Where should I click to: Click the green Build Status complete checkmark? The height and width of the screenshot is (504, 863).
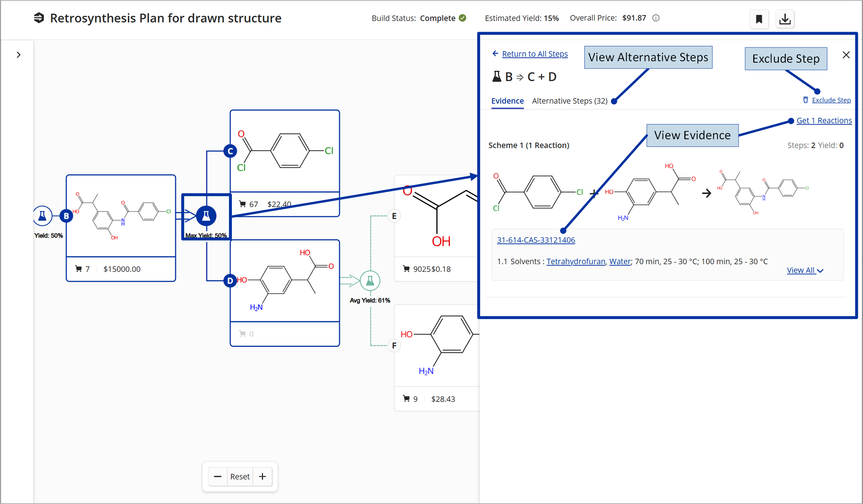point(463,18)
